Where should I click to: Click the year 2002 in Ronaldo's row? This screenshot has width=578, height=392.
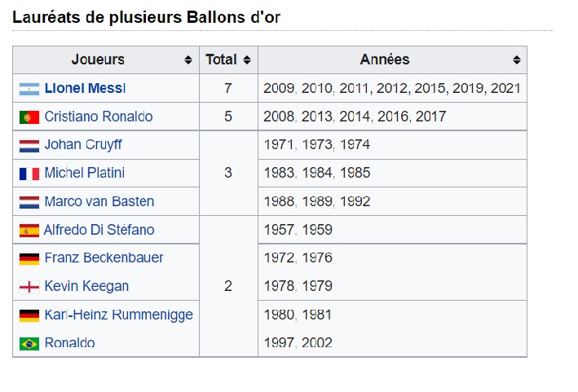[317, 343]
